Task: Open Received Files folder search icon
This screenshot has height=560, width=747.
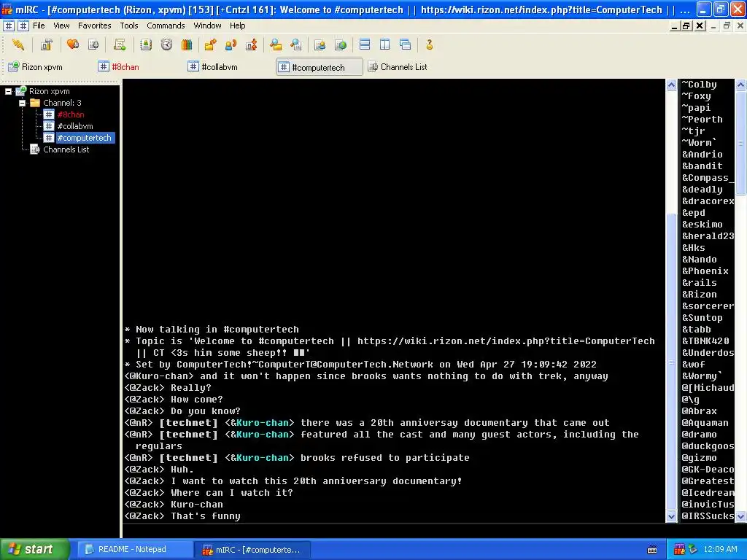Action: tap(275, 44)
